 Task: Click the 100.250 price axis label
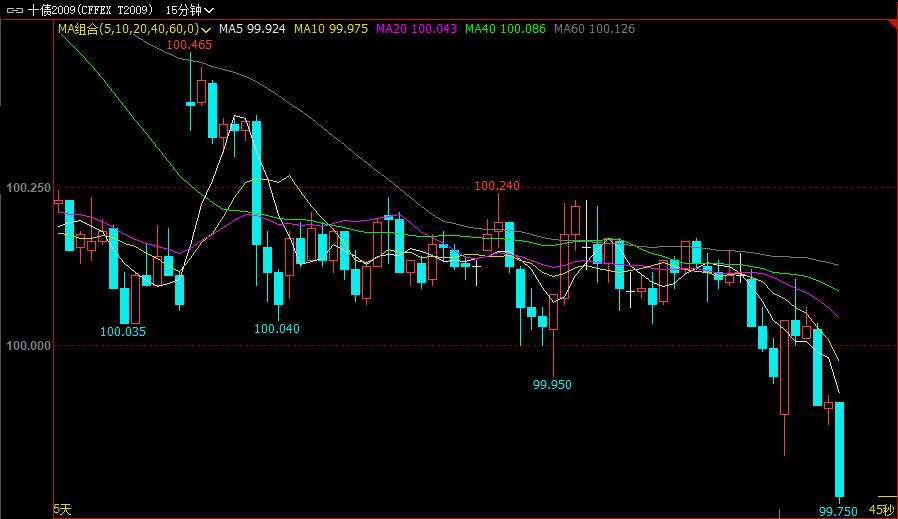pos(28,187)
